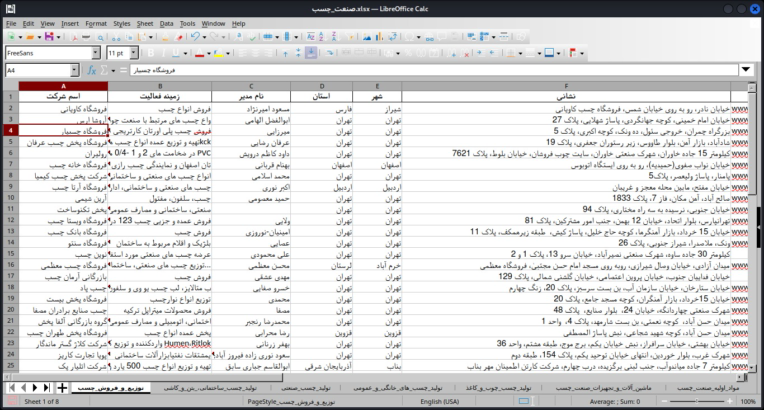Image resolution: width=764 pixels, height=410 pixels.
Task: Open the background color dropdown arrow
Action: tap(228, 54)
